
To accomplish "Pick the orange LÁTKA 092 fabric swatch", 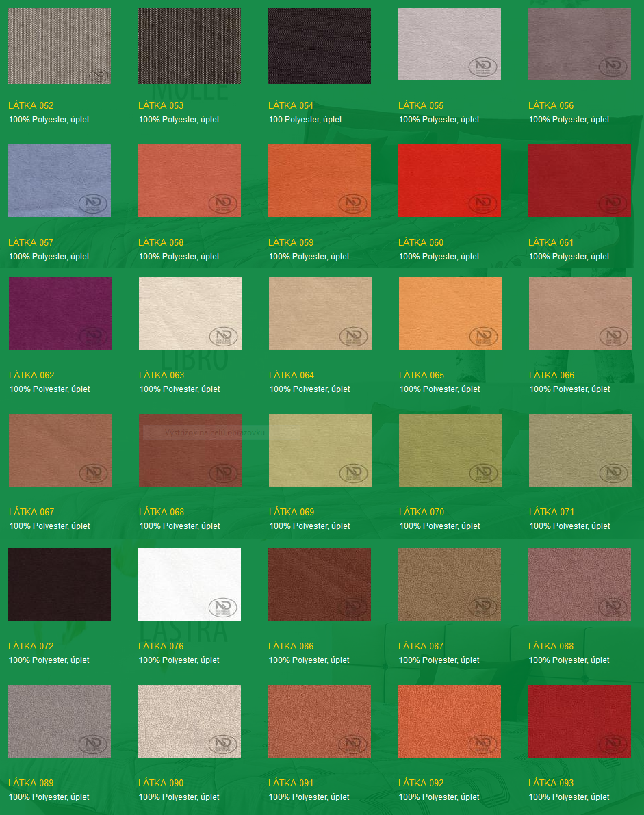I will (450, 721).
